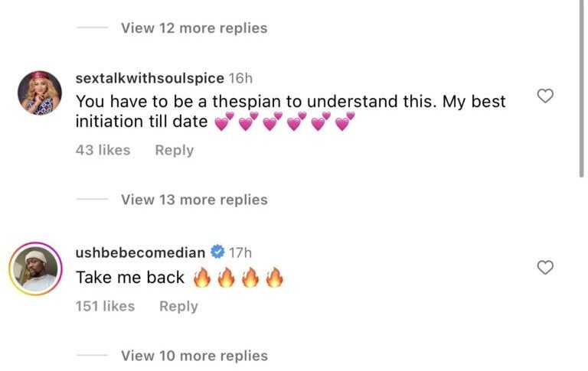This screenshot has width=588, height=371.
Task: Like the sextalkwithsoulspice comment with the heart
Action: coord(545,96)
